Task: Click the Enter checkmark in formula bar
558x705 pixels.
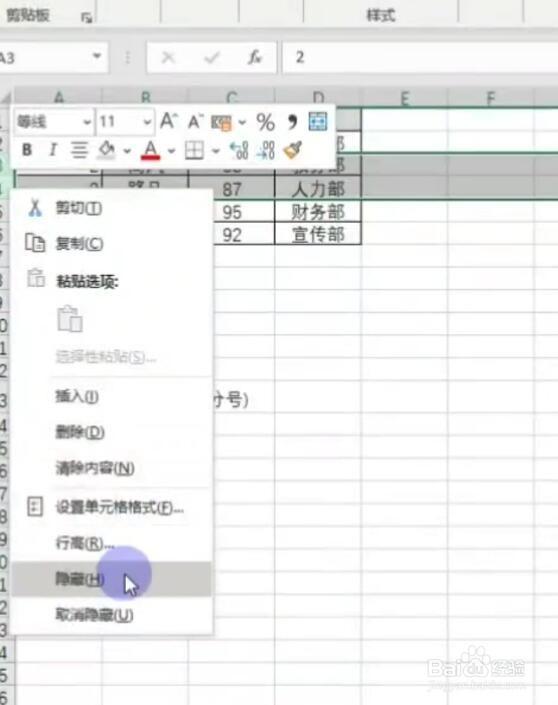Action: coord(212,58)
